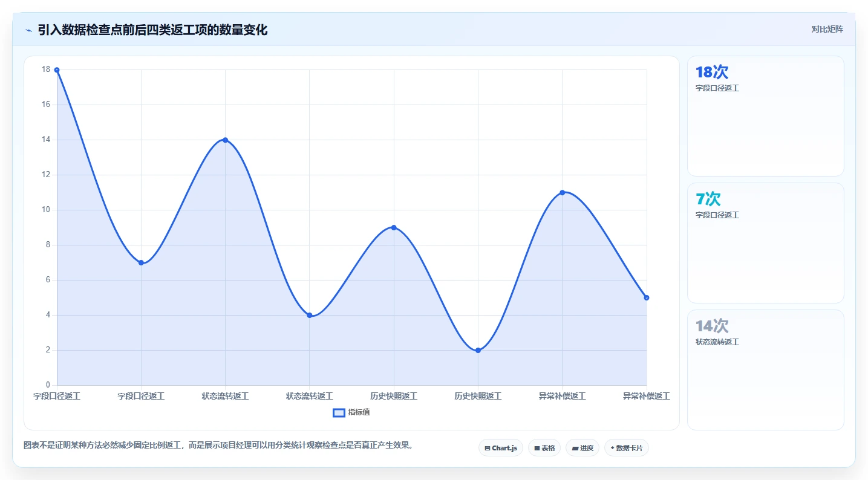Viewport: 868px width, 480px height.
Task: Select the 异常补偿返工 point at value 11
Action: pos(562,192)
